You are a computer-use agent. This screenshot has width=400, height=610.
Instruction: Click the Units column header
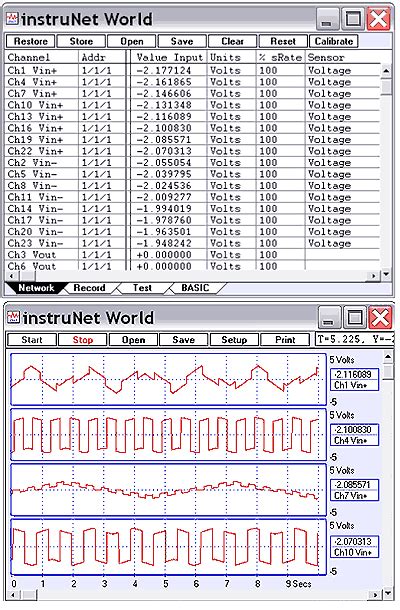click(225, 58)
